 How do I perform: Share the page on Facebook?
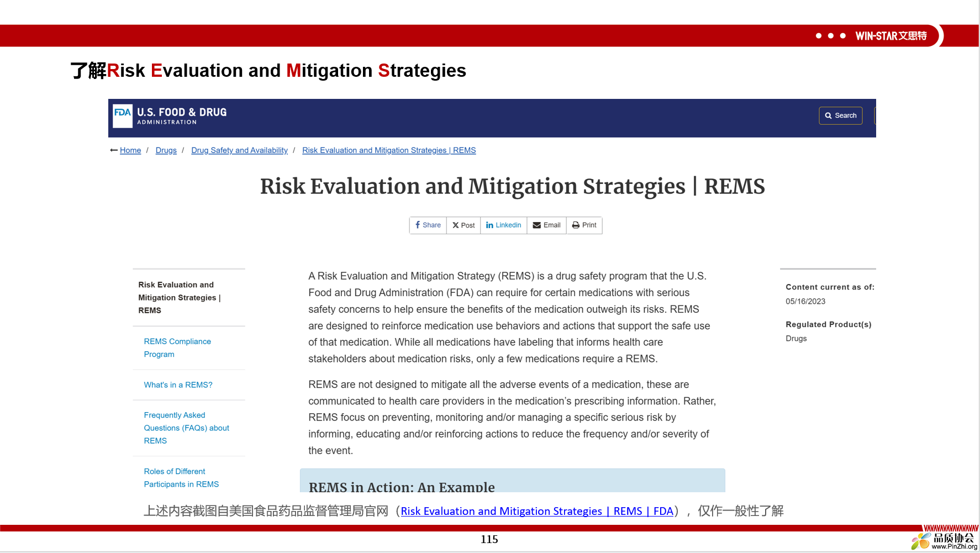click(x=428, y=225)
